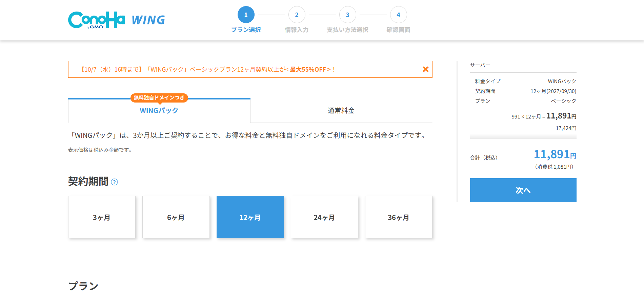This screenshot has width=644, height=294.
Task: Open the 最大55%OFF campaign link
Action: coord(310,70)
